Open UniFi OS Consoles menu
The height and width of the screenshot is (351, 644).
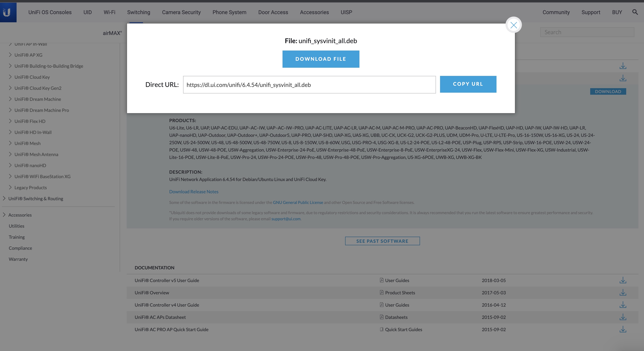tap(50, 12)
